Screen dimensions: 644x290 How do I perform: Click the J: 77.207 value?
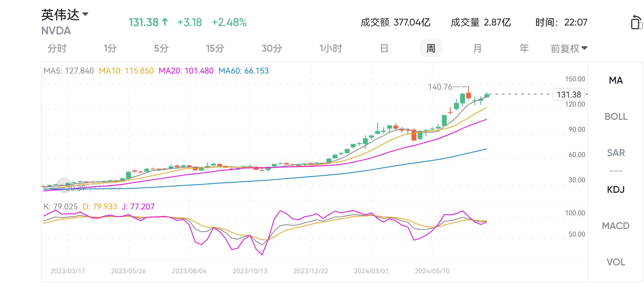point(138,206)
